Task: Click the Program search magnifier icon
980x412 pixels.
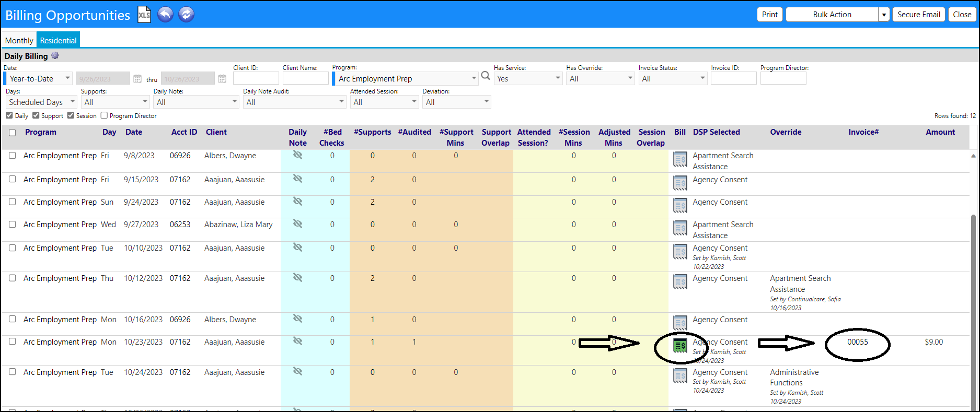Action: 486,76
